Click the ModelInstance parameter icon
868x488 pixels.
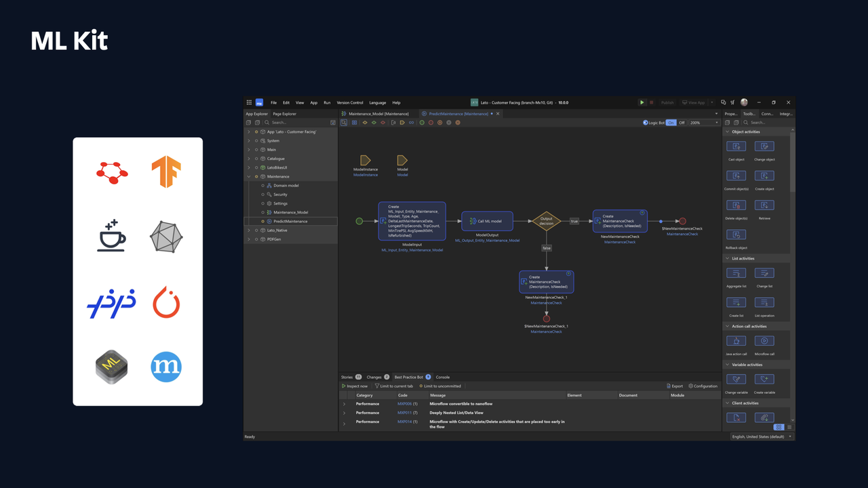(366, 160)
